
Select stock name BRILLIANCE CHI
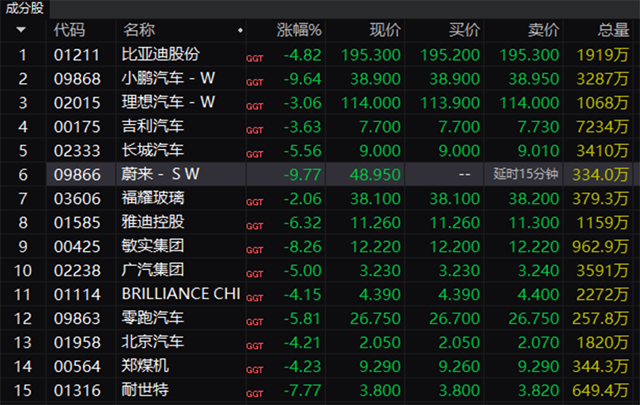(181, 294)
